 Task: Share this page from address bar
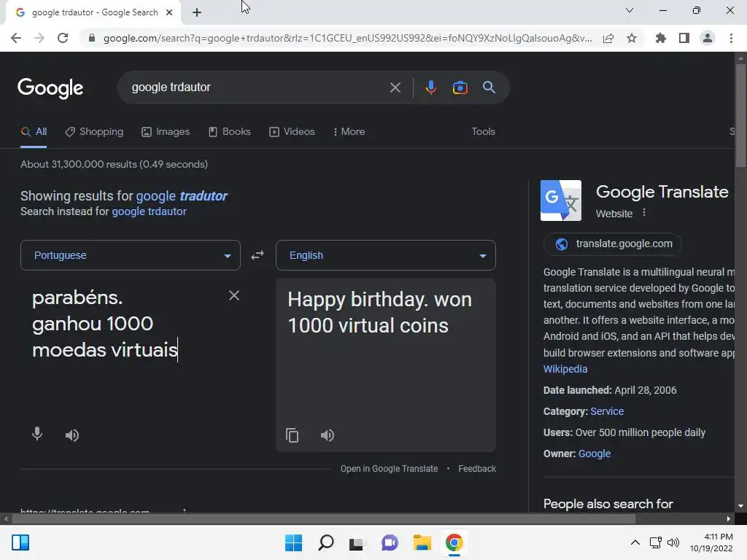coord(608,39)
